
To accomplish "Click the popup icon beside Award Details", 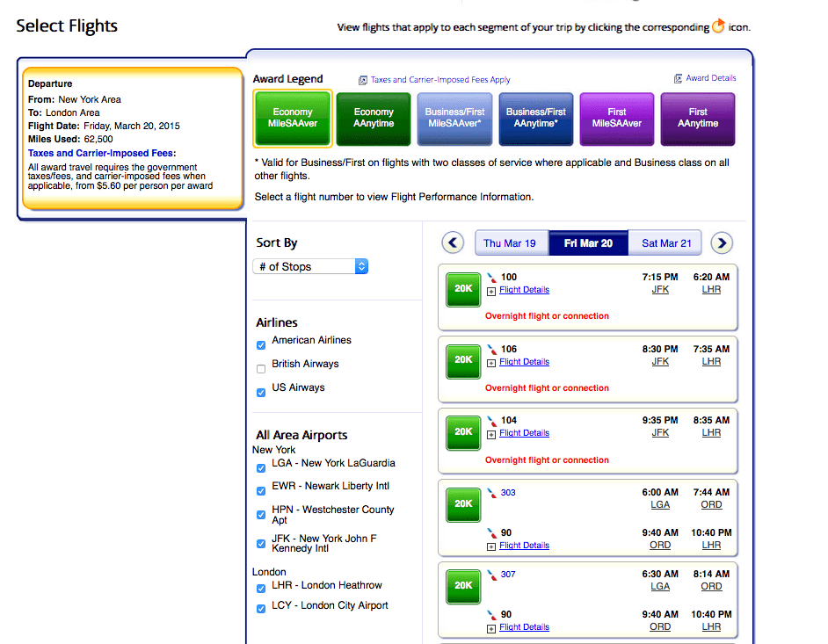I will pyautogui.click(x=678, y=79).
